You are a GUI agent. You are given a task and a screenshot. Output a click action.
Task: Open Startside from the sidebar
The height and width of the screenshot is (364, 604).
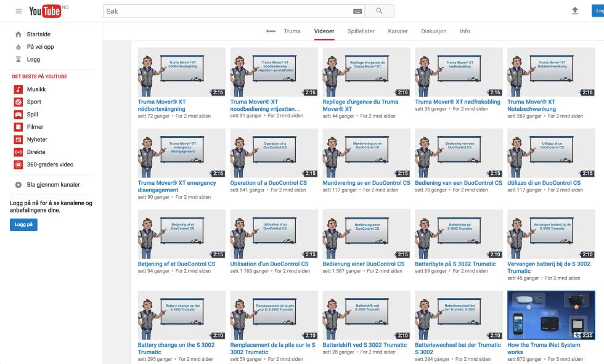37,35
